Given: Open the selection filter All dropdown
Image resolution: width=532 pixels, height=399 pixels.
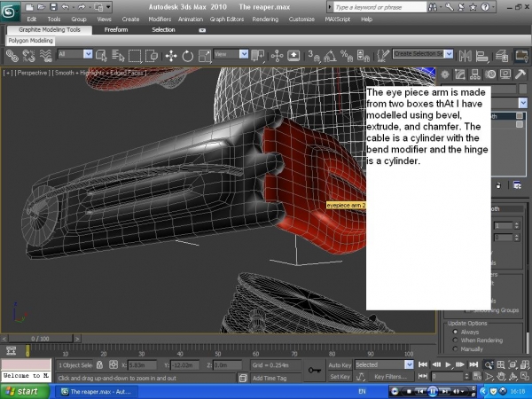Looking at the screenshot, I should click(x=88, y=54).
